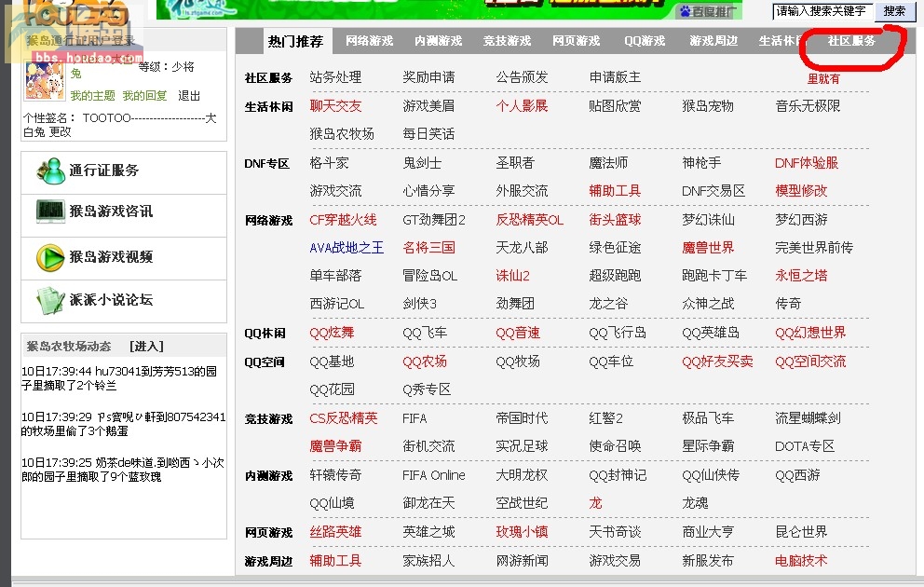The image size is (924, 587).
Task: Open the QQ炫舞 board
Action: coord(332,333)
